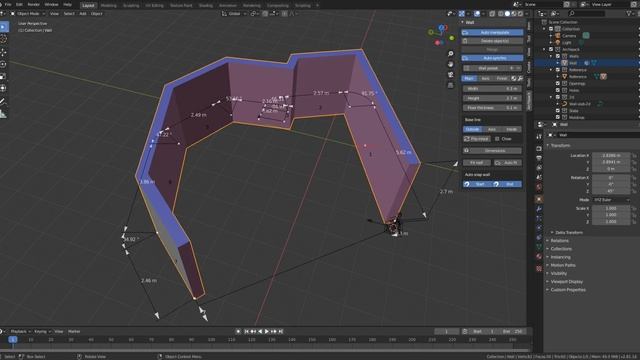Open the File menu
640x360 pixels.
(x=8, y=4)
